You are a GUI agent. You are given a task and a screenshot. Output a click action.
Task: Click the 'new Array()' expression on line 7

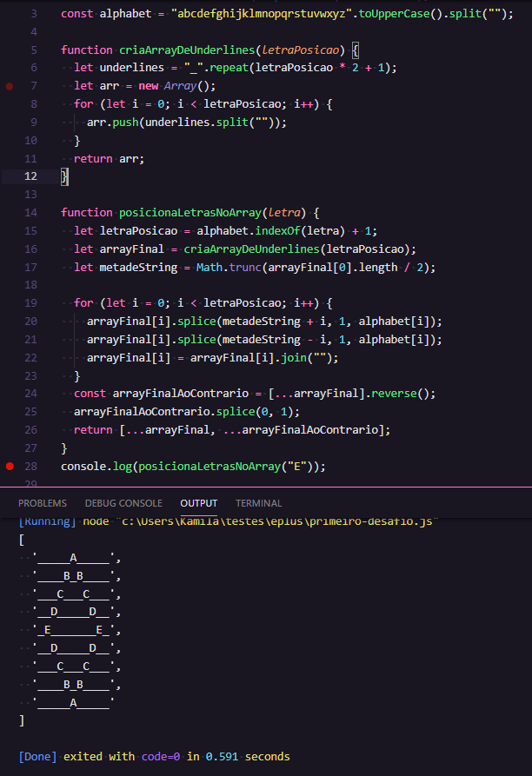point(177,86)
